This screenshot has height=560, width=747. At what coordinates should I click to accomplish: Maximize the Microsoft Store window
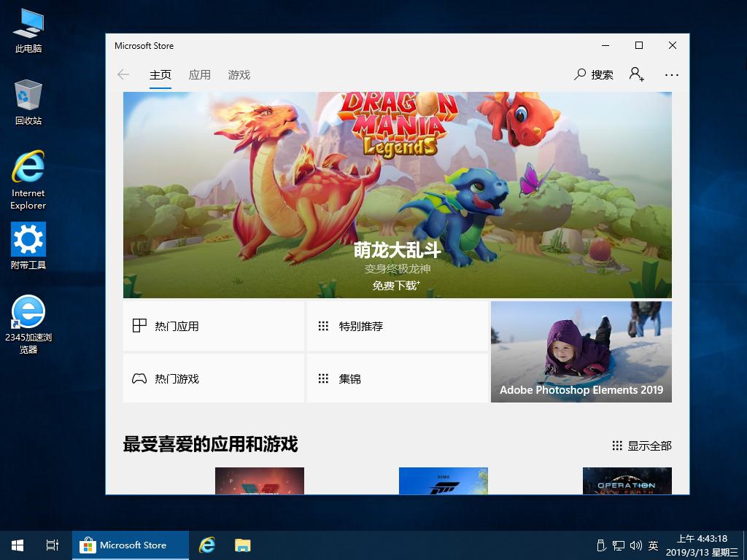click(x=639, y=45)
